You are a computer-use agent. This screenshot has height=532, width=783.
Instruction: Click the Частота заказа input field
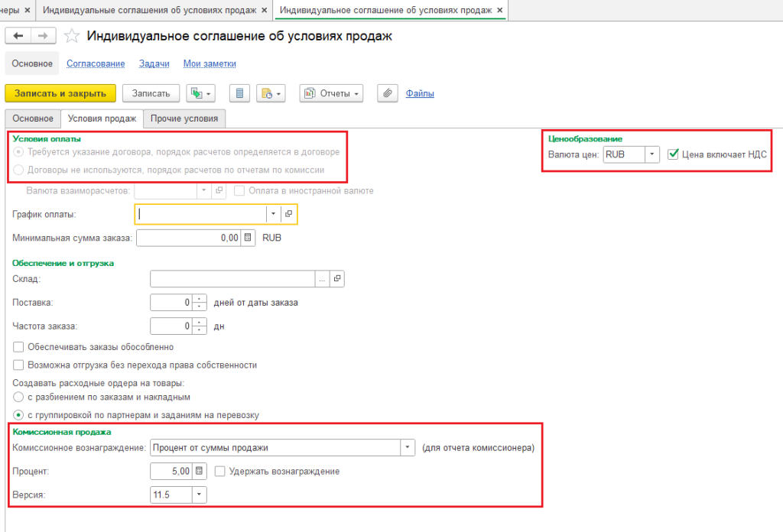tap(171, 326)
